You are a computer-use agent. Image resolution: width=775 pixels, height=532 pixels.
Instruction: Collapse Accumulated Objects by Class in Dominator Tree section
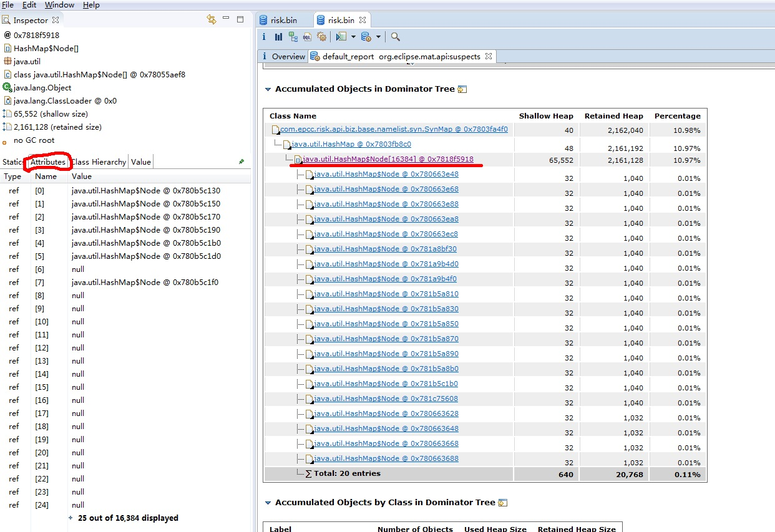[x=268, y=503]
